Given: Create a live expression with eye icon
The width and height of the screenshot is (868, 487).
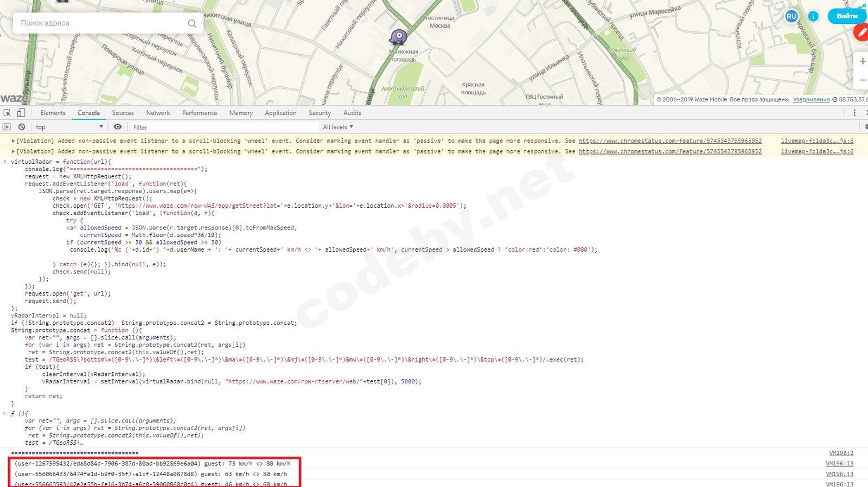Looking at the screenshot, I should click(118, 127).
